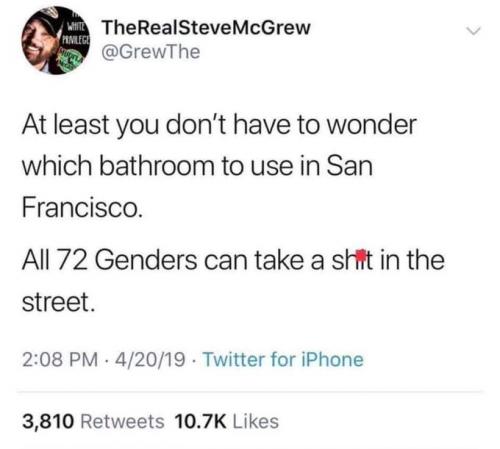
Task: View the 3,810 count of retweets
Action: pos(48,421)
